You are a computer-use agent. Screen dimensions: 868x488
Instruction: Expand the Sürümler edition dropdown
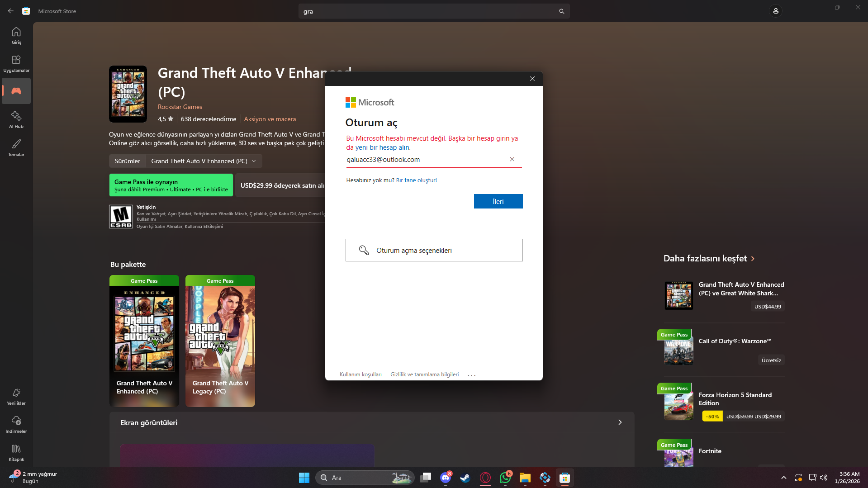coord(204,161)
